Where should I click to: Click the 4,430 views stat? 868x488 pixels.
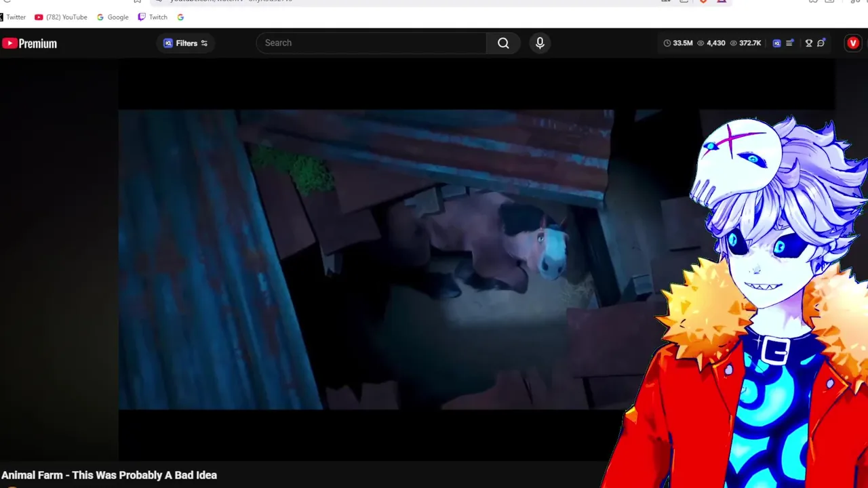(711, 43)
